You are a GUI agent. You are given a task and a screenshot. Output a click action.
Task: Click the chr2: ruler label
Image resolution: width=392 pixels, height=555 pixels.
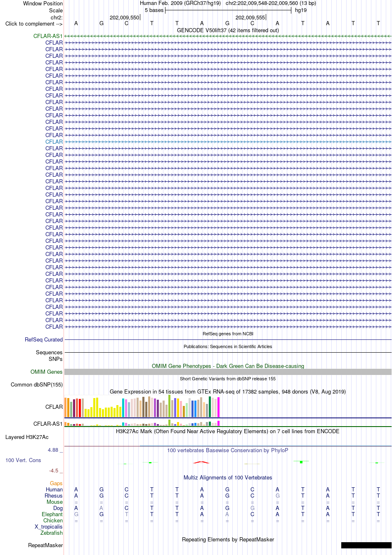click(x=57, y=17)
